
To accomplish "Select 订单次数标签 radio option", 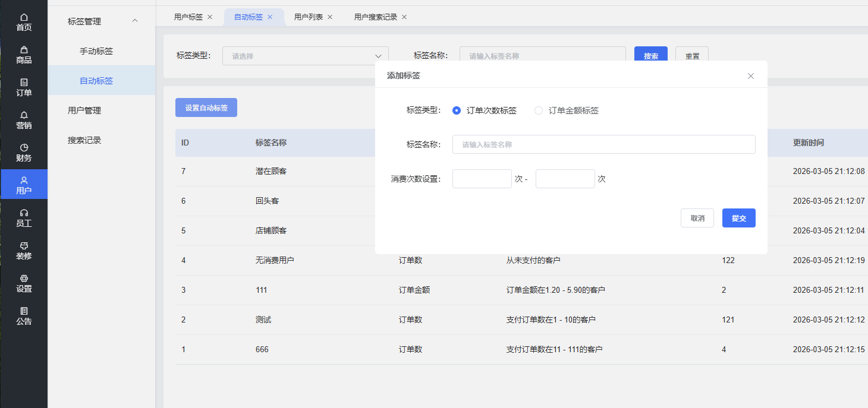I will 457,110.
